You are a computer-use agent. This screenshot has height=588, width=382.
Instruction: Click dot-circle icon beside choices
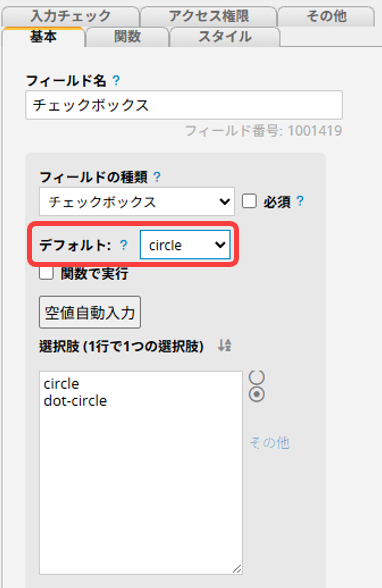click(x=257, y=394)
